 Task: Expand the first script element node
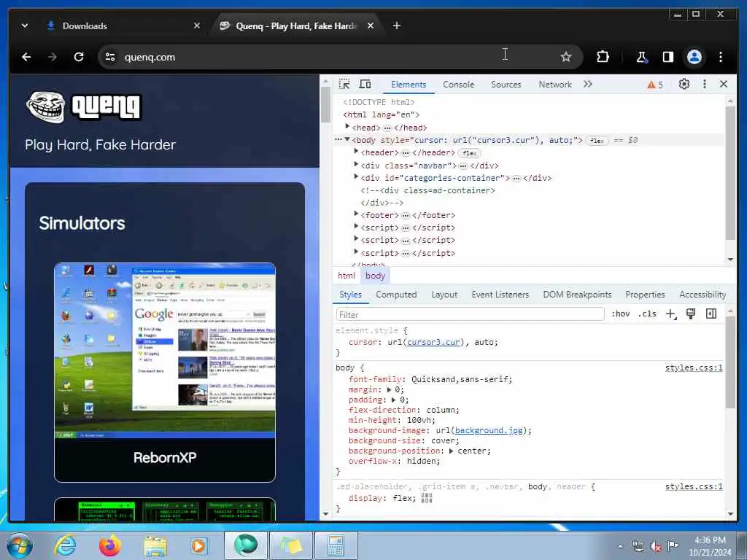click(x=356, y=227)
